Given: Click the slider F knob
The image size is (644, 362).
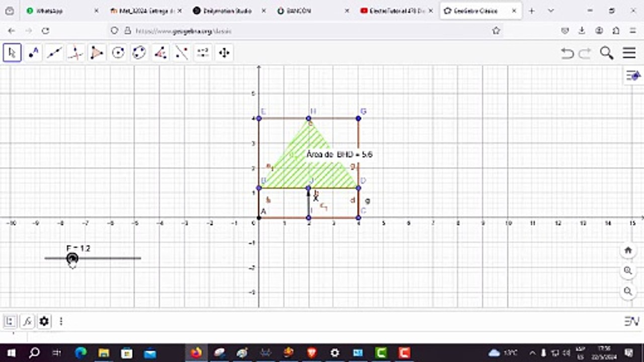Looking at the screenshot, I should [x=72, y=258].
